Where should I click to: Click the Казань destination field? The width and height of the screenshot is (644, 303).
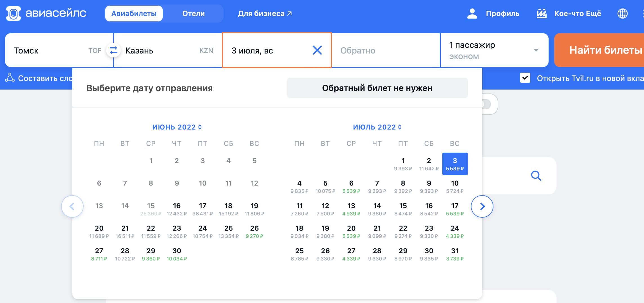168,50
